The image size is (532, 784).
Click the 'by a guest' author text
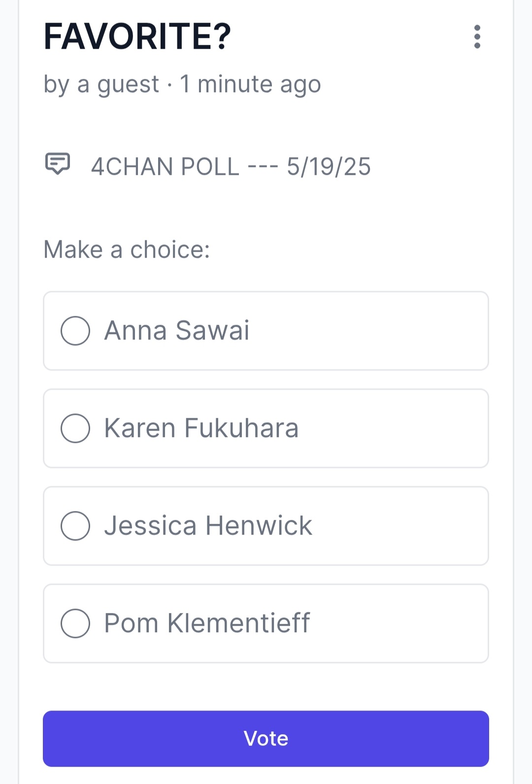point(101,84)
